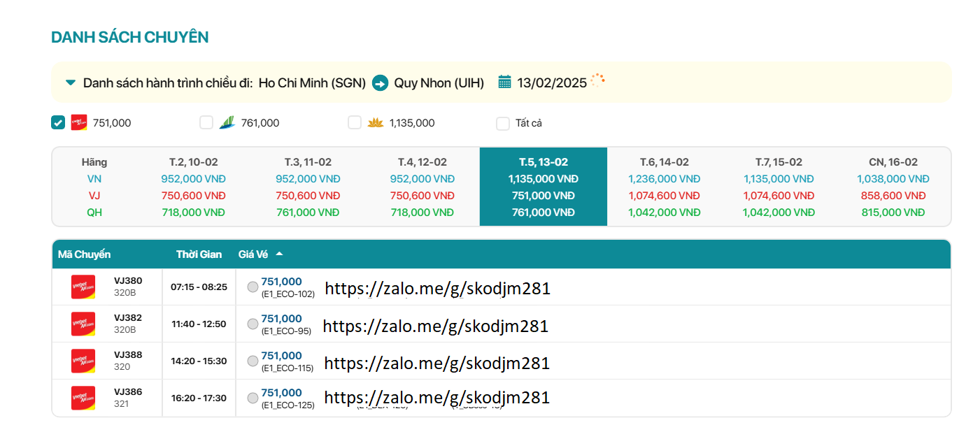This screenshot has width=980, height=432.
Task: Click the Bamboo Airways logo next to 761,000
Action: (x=227, y=122)
